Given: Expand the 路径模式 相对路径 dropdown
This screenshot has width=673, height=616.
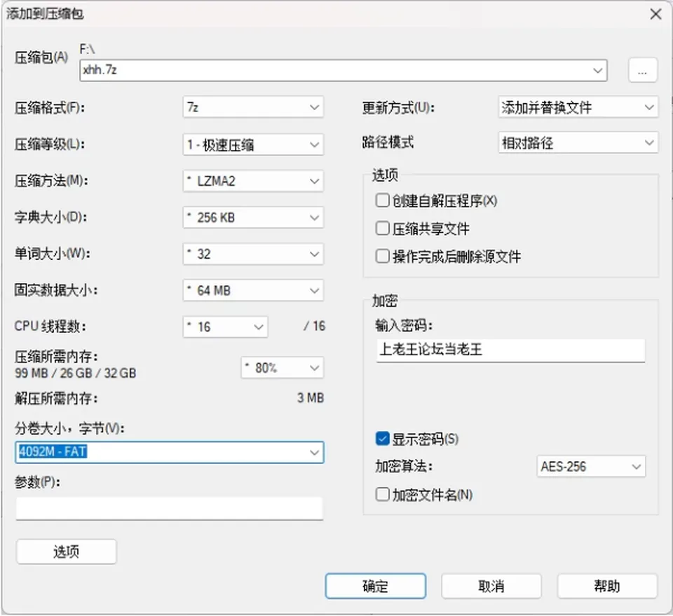Looking at the screenshot, I should click(x=578, y=143).
